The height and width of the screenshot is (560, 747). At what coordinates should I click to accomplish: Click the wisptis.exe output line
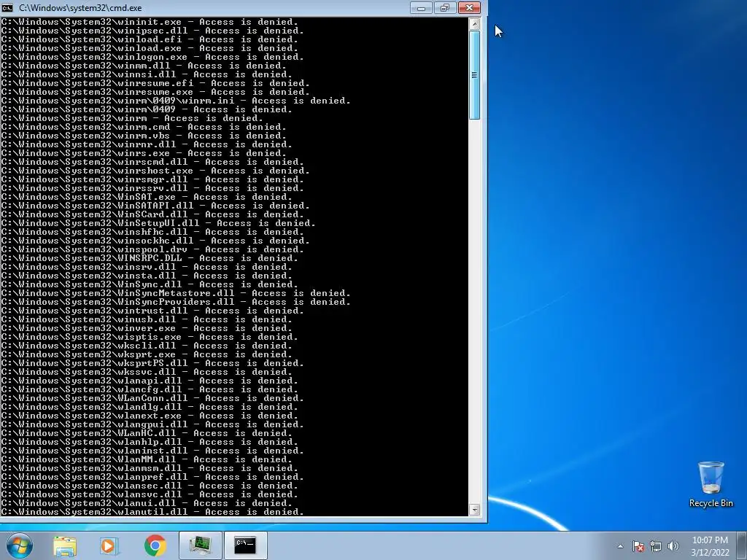click(149, 337)
